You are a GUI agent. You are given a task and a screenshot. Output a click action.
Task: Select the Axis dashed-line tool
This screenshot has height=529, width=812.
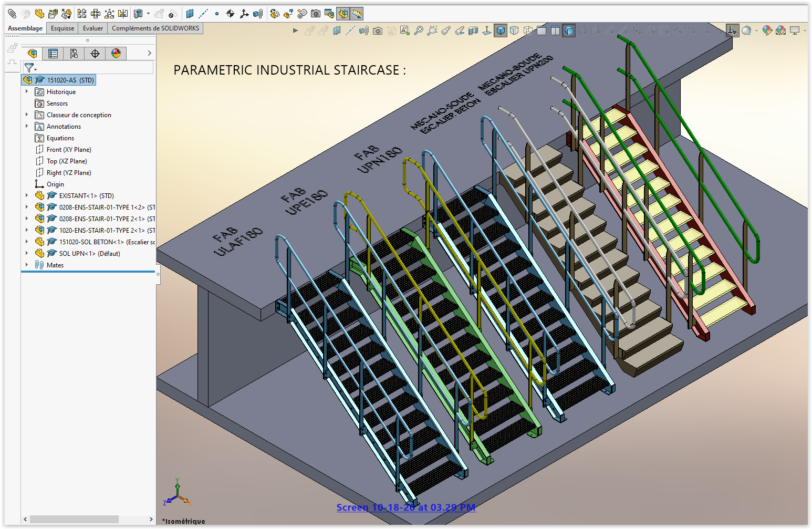[203, 14]
